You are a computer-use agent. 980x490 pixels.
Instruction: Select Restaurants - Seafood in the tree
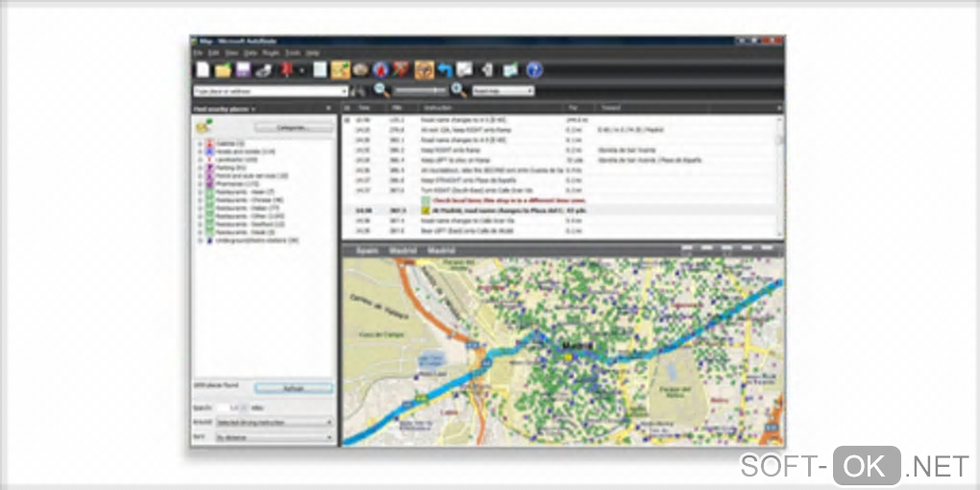click(x=250, y=225)
